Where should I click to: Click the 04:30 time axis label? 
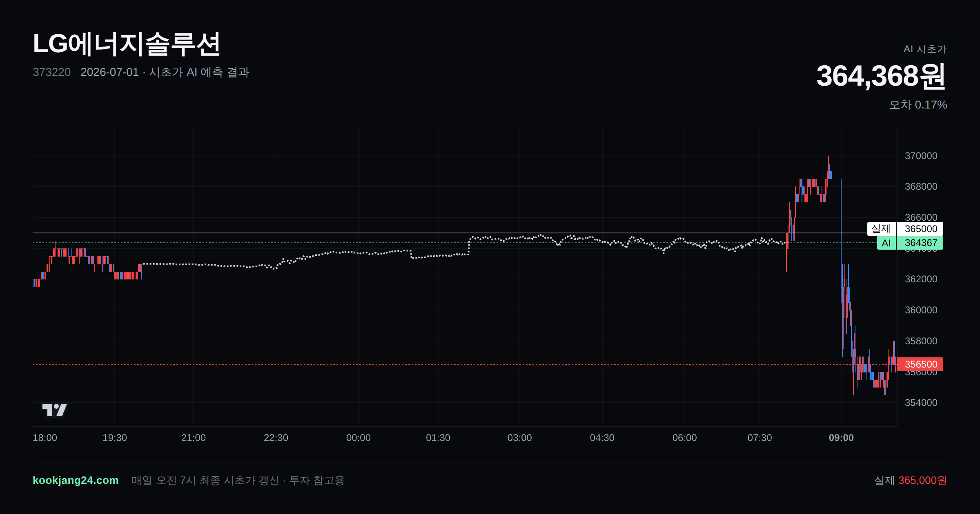(602, 438)
